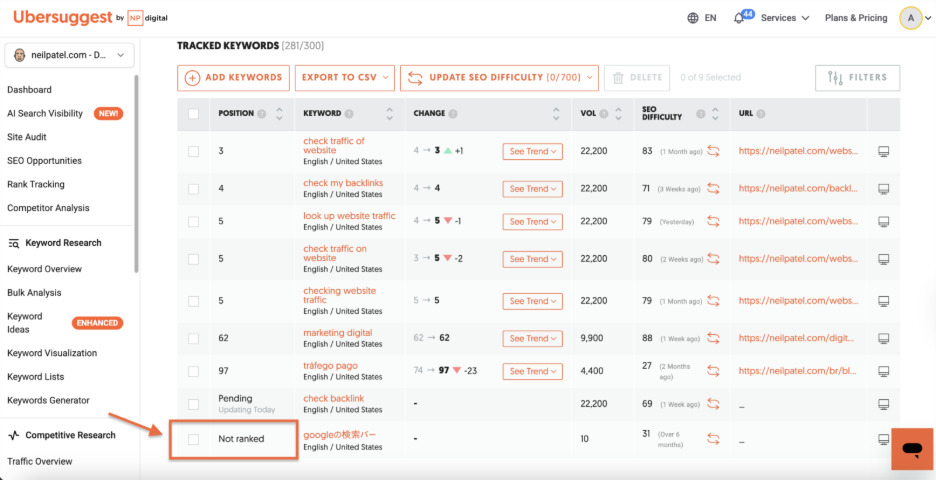Click the Keyword column help icon
Screen dimensions: 936x480
pos(349,113)
